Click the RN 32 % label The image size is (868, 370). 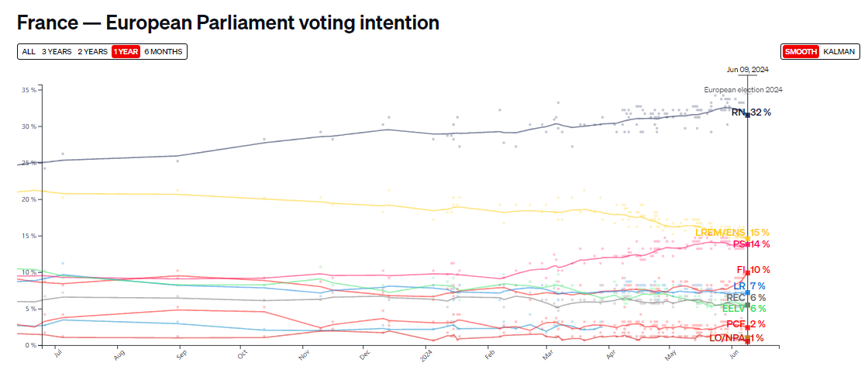pos(751,112)
